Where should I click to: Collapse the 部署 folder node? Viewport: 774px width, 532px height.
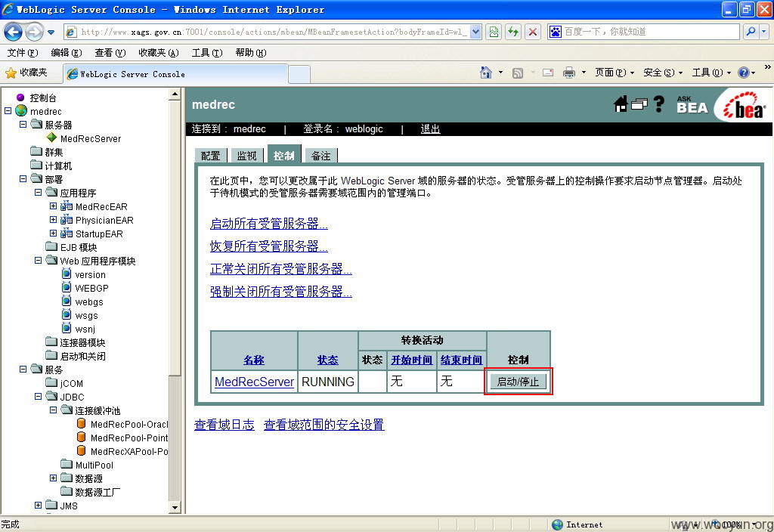[x=23, y=178]
